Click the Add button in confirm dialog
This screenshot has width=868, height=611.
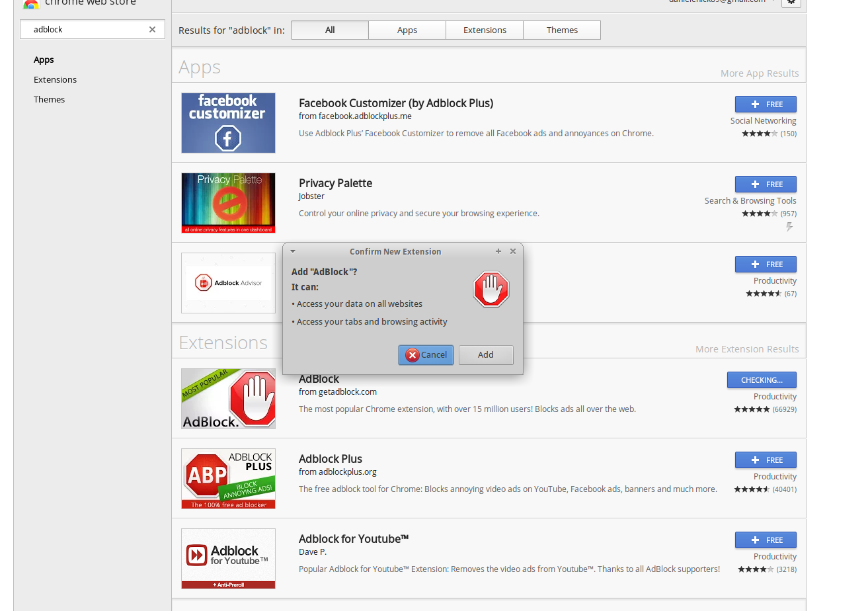tap(486, 355)
